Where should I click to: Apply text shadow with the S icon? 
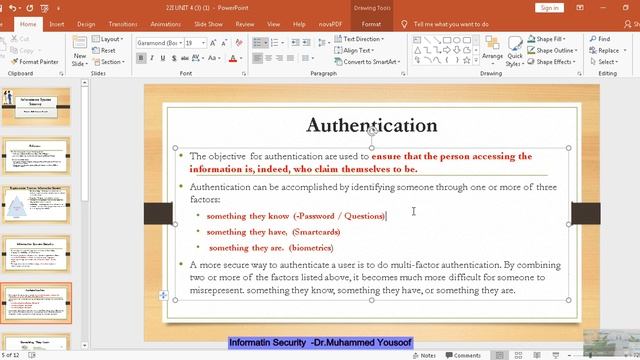pyautogui.click(x=174, y=58)
